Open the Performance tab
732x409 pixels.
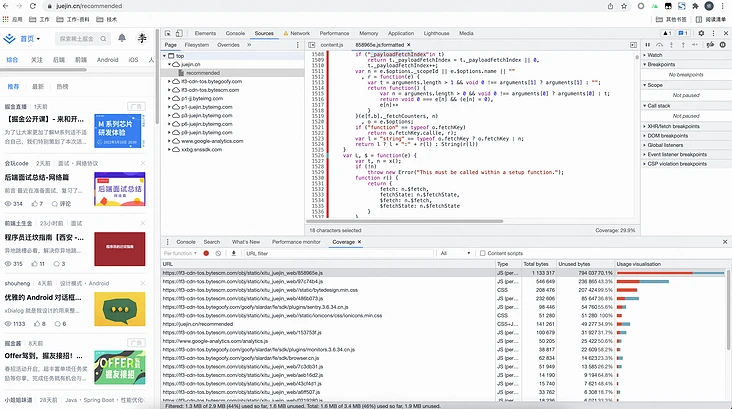point(334,33)
